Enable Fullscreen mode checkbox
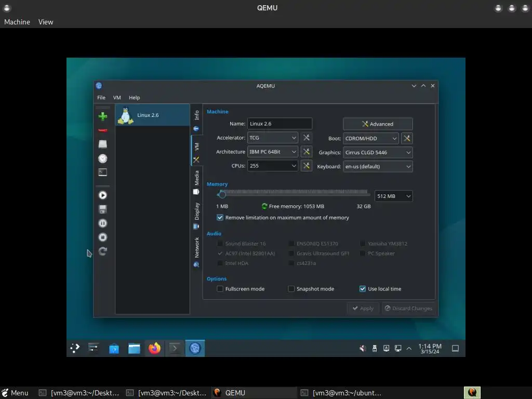 (220, 289)
